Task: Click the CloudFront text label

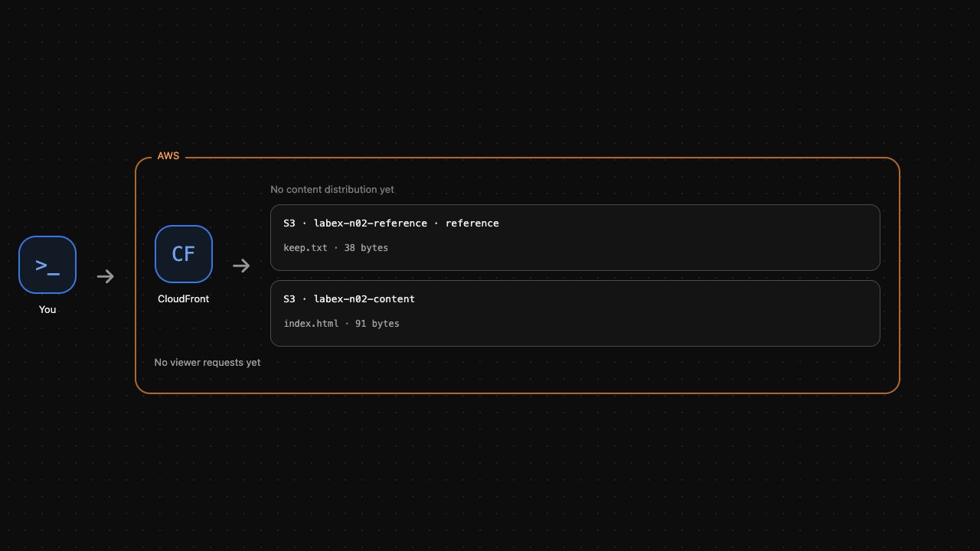Action: (184, 298)
